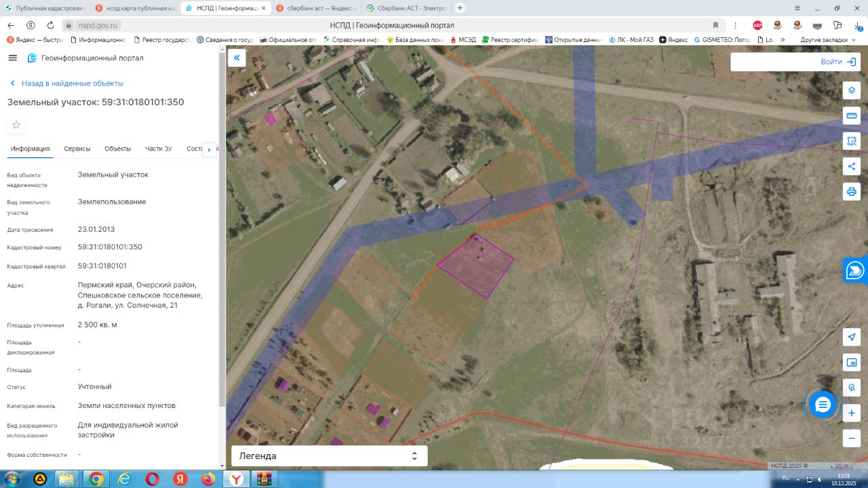Open the map layers icon
Image resolution: width=868 pixels, height=488 pixels.
(x=852, y=90)
